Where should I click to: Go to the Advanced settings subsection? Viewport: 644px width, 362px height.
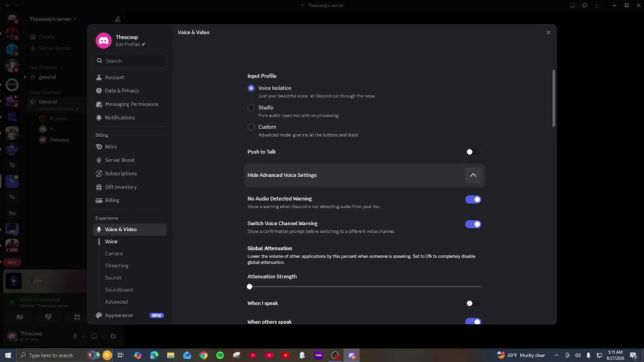(116, 302)
